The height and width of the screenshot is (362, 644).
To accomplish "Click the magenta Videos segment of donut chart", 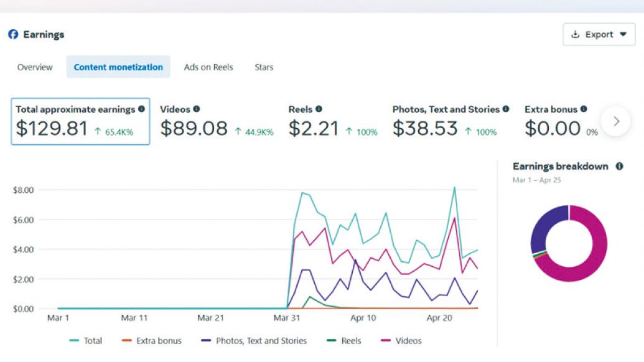I will (594, 262).
